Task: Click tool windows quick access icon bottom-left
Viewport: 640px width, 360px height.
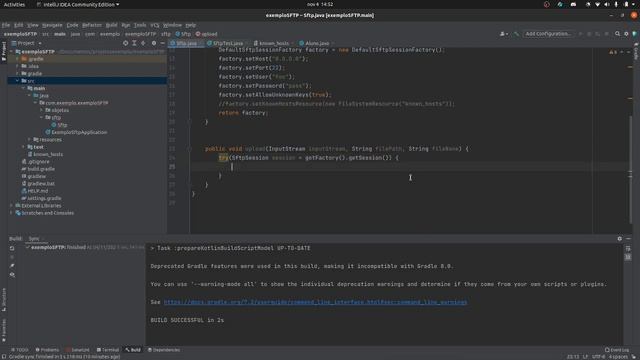Action: click(4, 356)
